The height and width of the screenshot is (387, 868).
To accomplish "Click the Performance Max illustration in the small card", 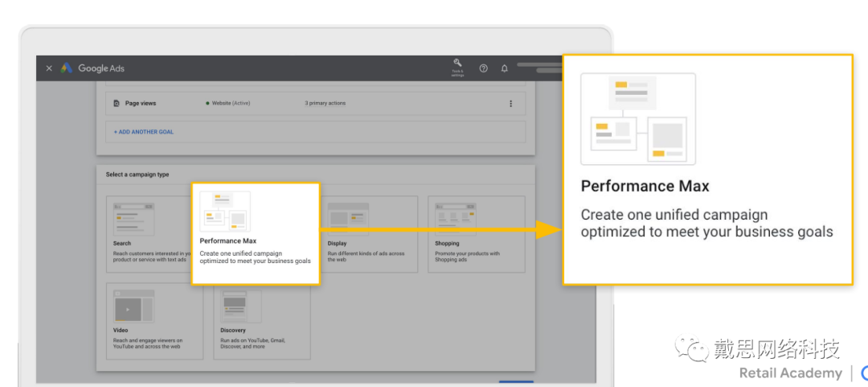I will click(225, 212).
